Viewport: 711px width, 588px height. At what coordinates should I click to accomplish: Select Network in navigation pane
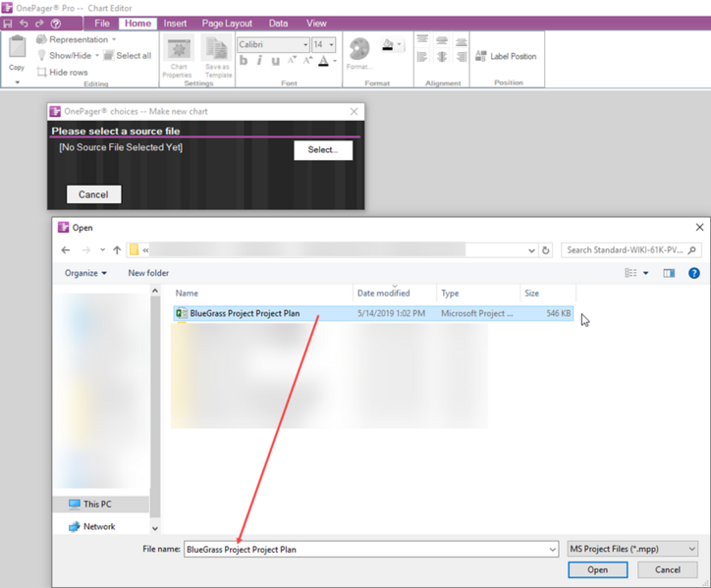[92, 526]
